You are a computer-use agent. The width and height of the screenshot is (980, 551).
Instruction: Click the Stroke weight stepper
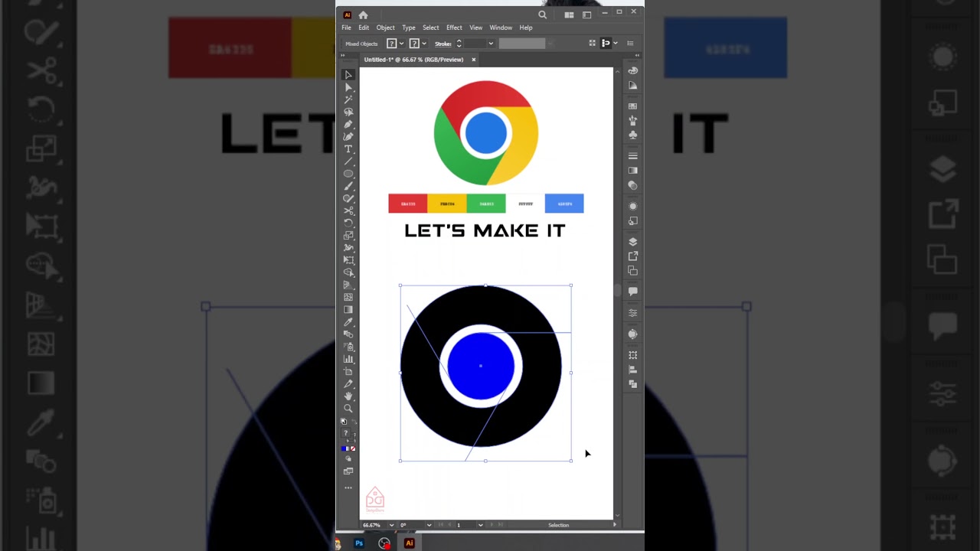459,44
